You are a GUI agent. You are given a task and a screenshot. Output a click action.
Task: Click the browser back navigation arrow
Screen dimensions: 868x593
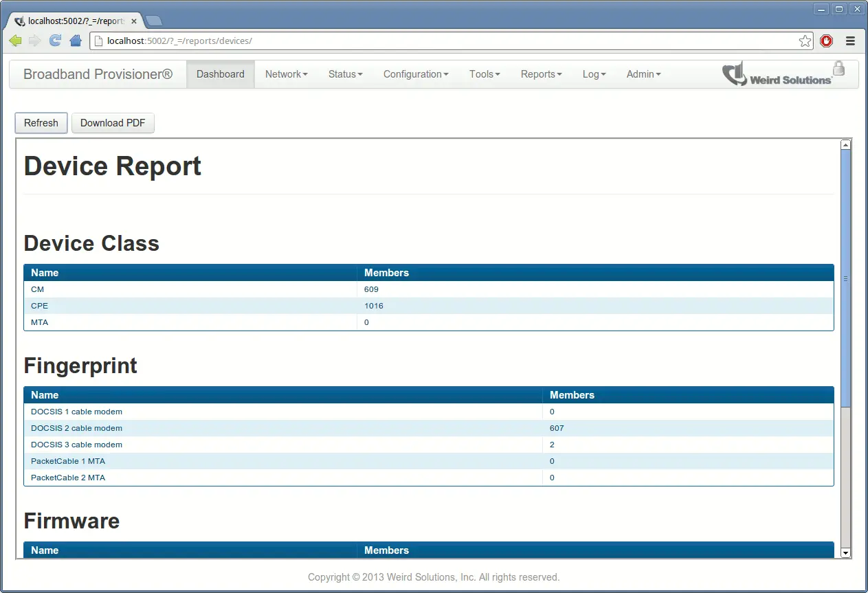15,41
